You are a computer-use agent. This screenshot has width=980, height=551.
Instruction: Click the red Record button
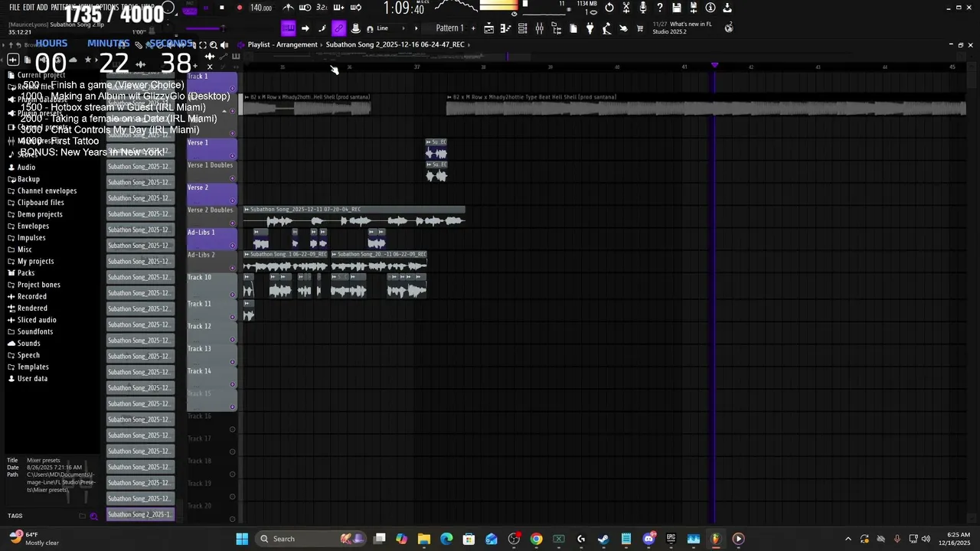point(240,8)
